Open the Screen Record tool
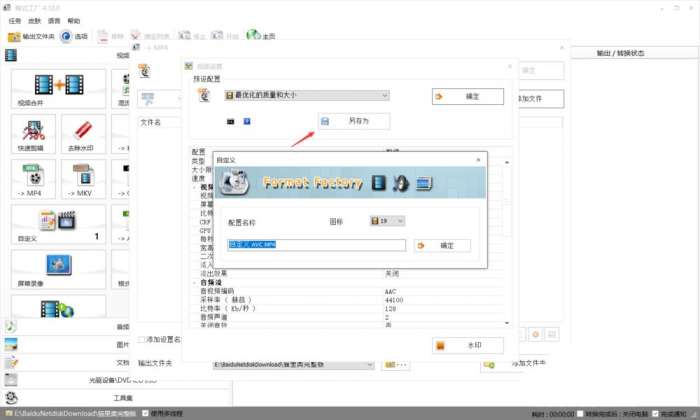This screenshot has width=700, height=420. [x=58, y=269]
